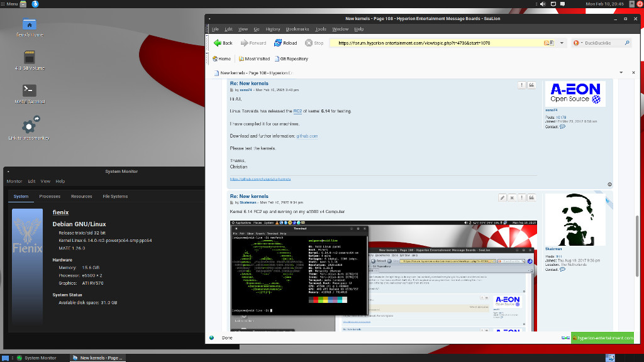Open the embedded desktop screenshot in Skateman's post
Screen dimensions: 644x362
383,276
